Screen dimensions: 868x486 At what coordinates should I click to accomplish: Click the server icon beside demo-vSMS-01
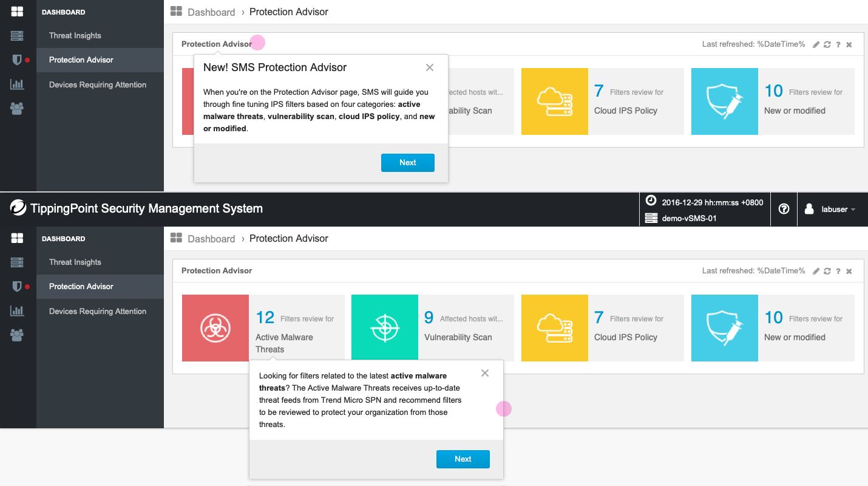(651, 218)
